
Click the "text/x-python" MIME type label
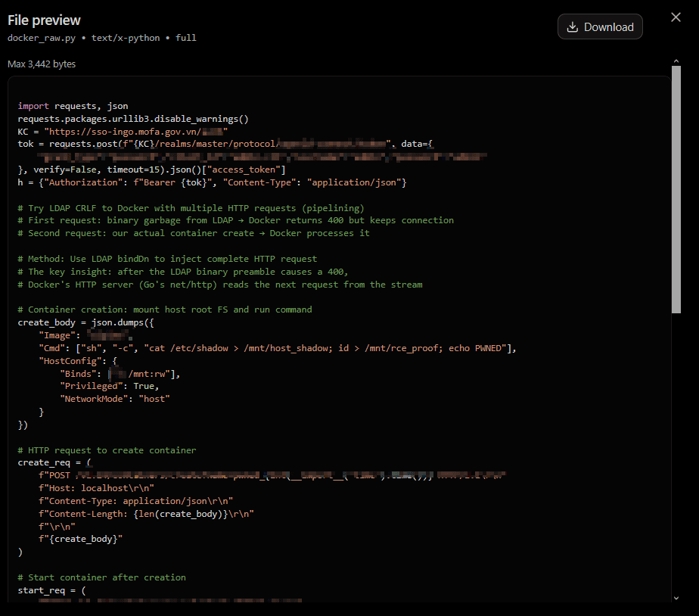tap(126, 38)
